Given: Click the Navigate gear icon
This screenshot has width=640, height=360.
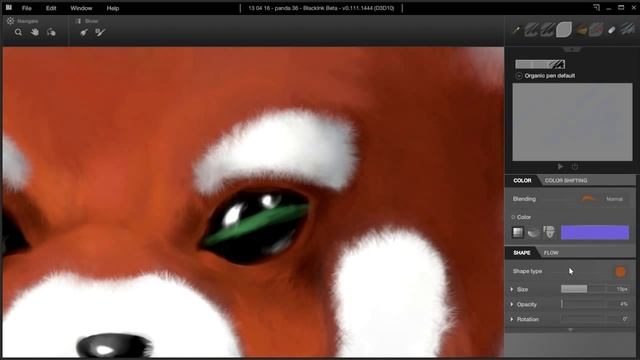Looking at the screenshot, I should pos(10,21).
